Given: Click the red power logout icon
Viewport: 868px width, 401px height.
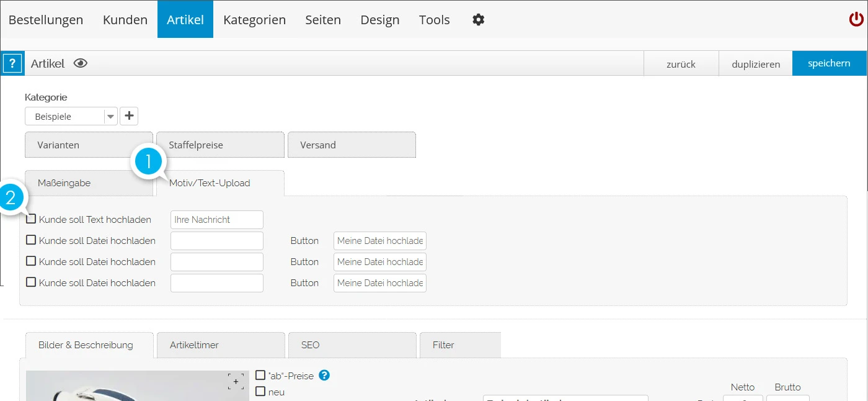Looking at the screenshot, I should pyautogui.click(x=856, y=20).
